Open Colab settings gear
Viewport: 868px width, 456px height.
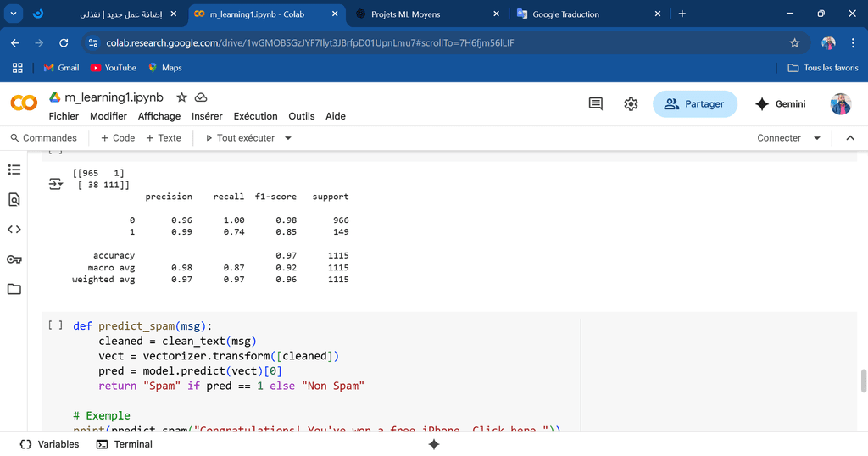click(631, 103)
